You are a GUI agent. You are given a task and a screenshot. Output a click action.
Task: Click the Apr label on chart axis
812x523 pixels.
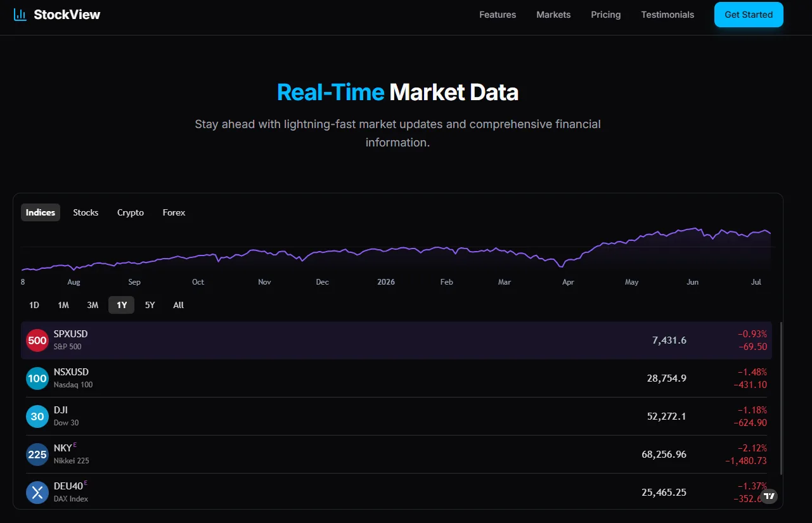(568, 282)
